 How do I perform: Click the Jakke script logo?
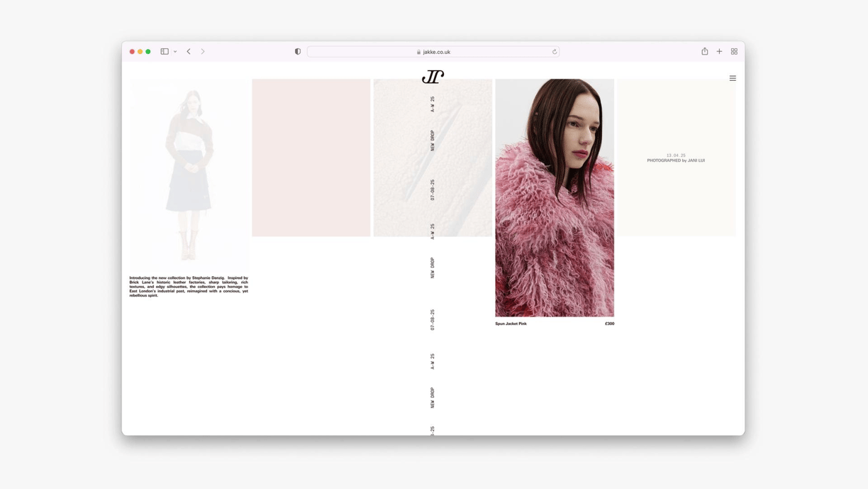pyautogui.click(x=433, y=77)
